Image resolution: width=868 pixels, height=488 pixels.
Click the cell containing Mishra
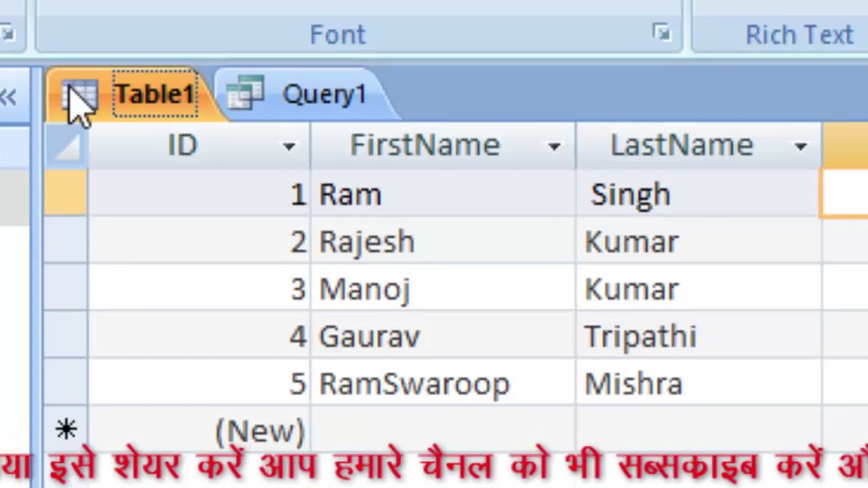coord(698,383)
